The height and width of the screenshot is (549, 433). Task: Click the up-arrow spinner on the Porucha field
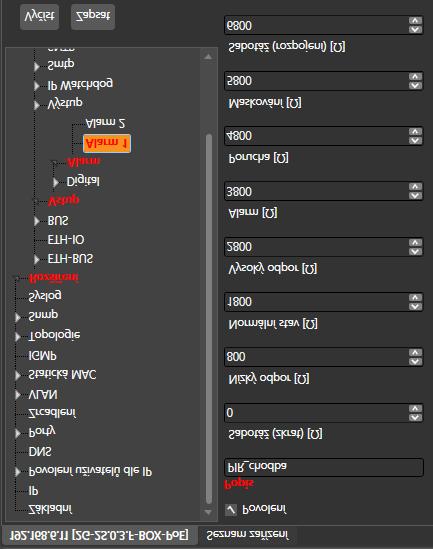pyautogui.click(x=415, y=132)
